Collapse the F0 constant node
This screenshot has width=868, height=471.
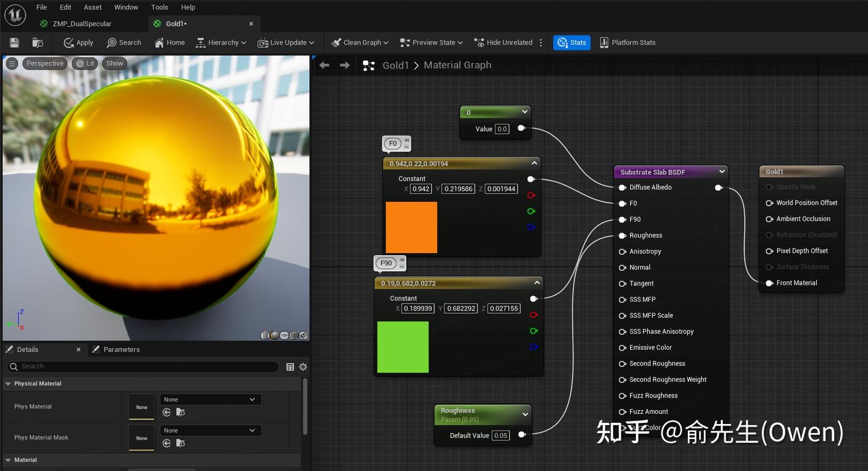click(x=534, y=163)
